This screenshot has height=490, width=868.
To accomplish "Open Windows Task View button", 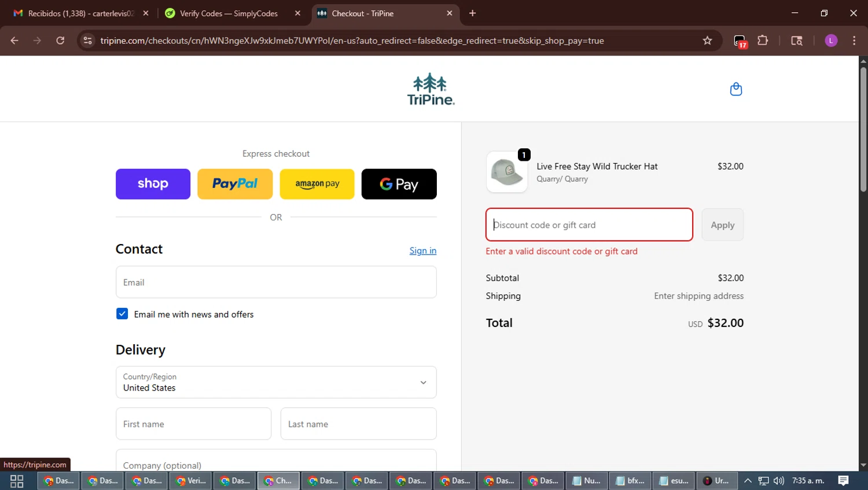I will tap(17, 481).
